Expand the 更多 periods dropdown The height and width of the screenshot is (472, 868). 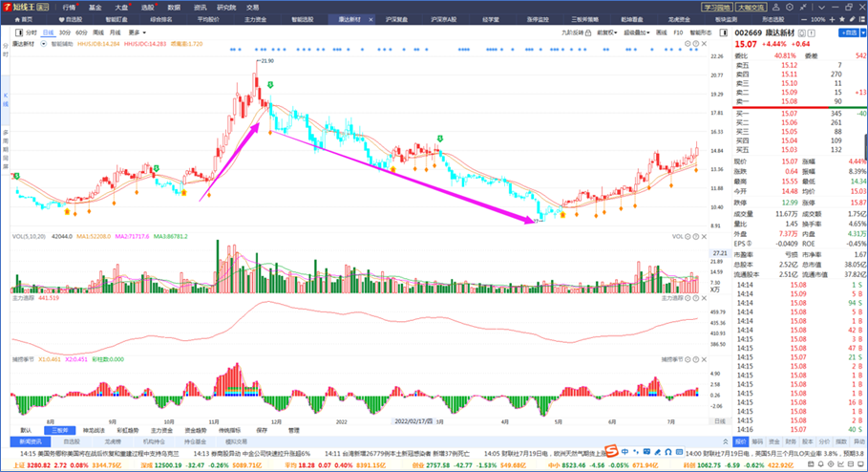pos(137,32)
